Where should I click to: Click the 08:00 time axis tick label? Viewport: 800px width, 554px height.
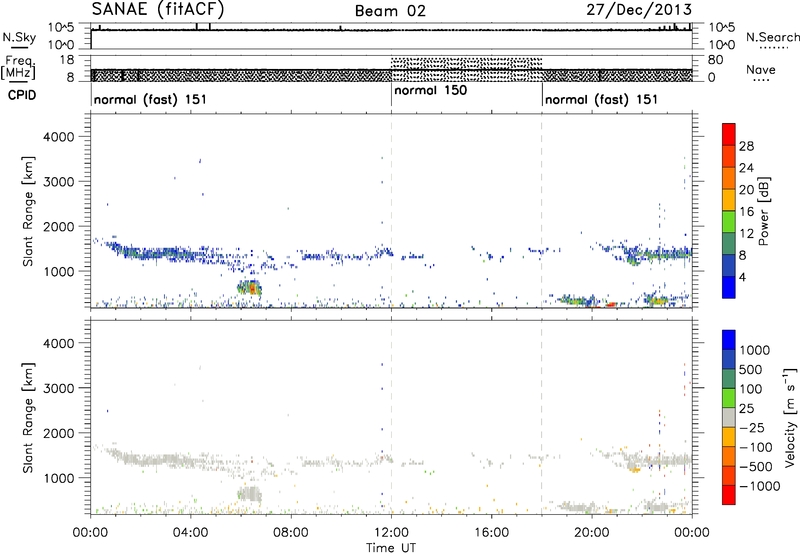coord(291,533)
